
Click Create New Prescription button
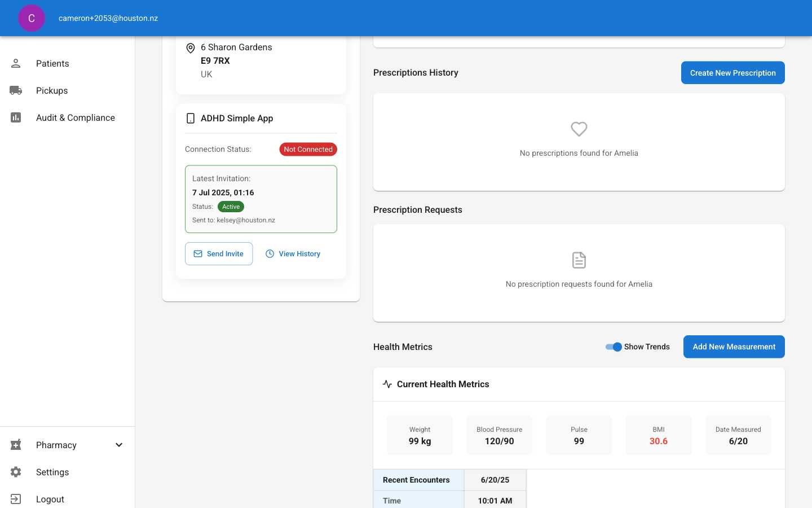733,73
